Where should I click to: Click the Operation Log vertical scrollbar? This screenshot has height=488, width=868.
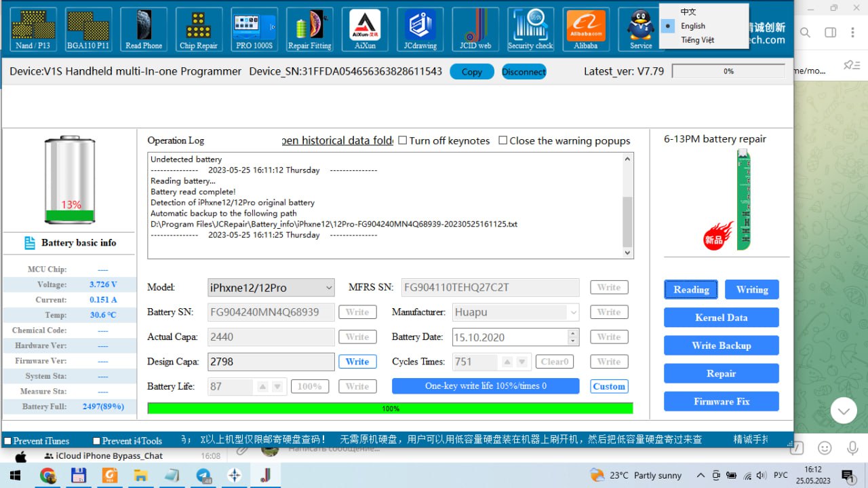pos(628,206)
